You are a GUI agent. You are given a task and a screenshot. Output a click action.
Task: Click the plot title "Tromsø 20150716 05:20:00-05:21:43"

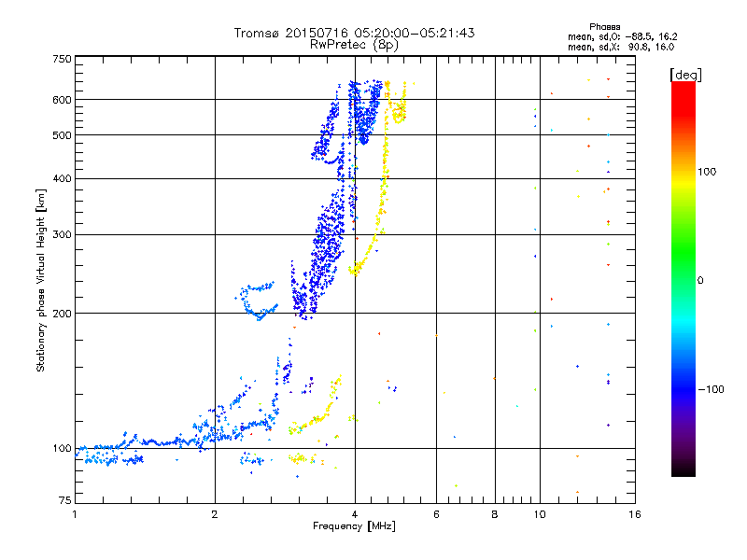(x=354, y=33)
